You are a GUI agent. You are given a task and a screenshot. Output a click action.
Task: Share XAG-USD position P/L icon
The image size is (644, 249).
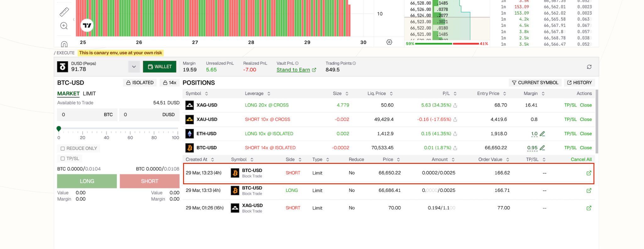click(x=455, y=105)
